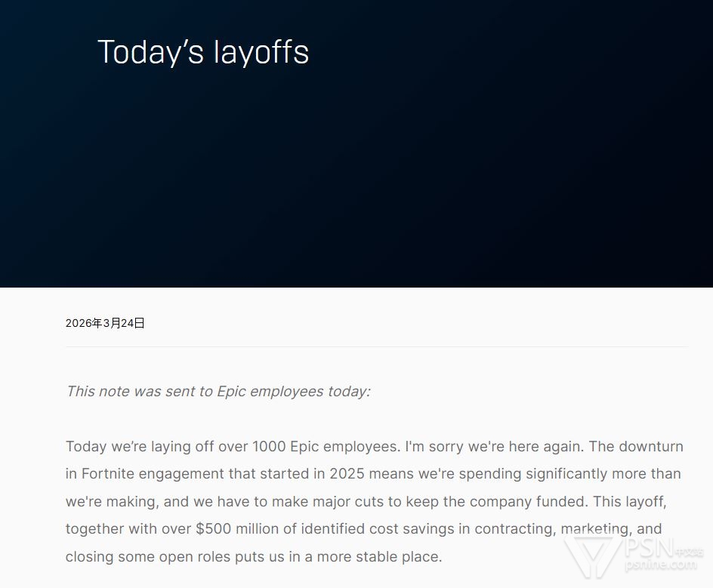The width and height of the screenshot is (713, 588).
Task: Click the divider line below the date
Action: [x=376, y=347]
